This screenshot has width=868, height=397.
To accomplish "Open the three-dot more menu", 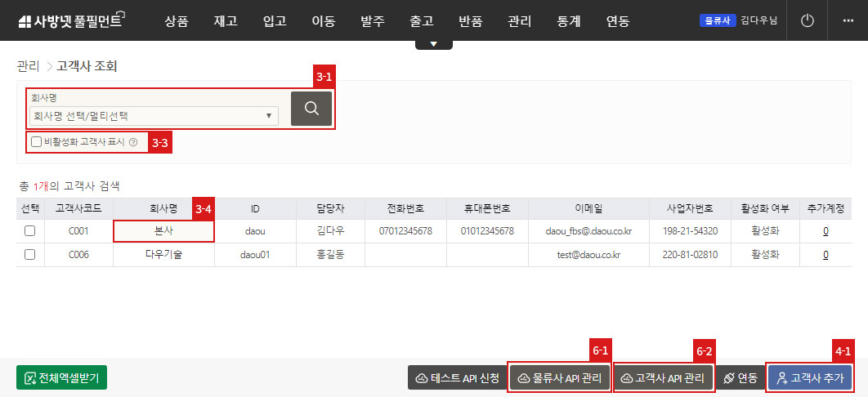I will [x=848, y=21].
